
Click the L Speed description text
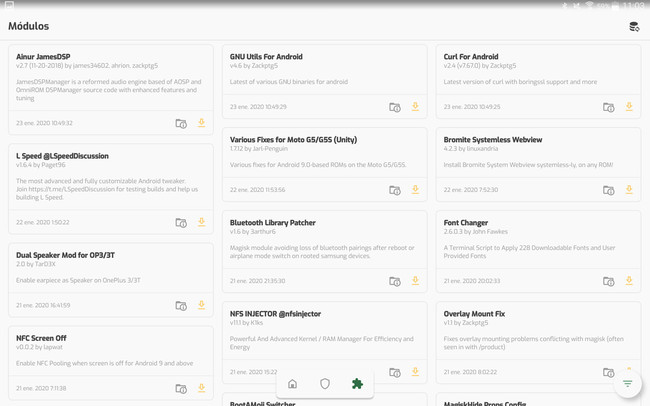107,189
